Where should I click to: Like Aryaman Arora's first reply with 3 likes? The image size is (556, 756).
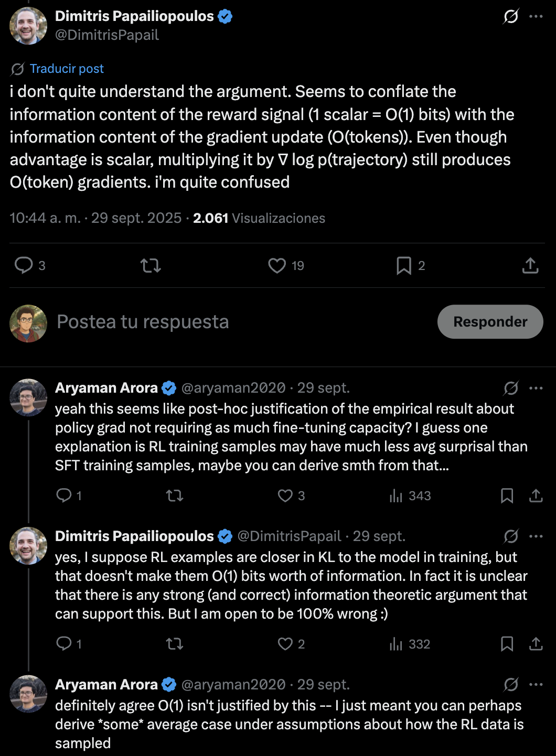(285, 495)
